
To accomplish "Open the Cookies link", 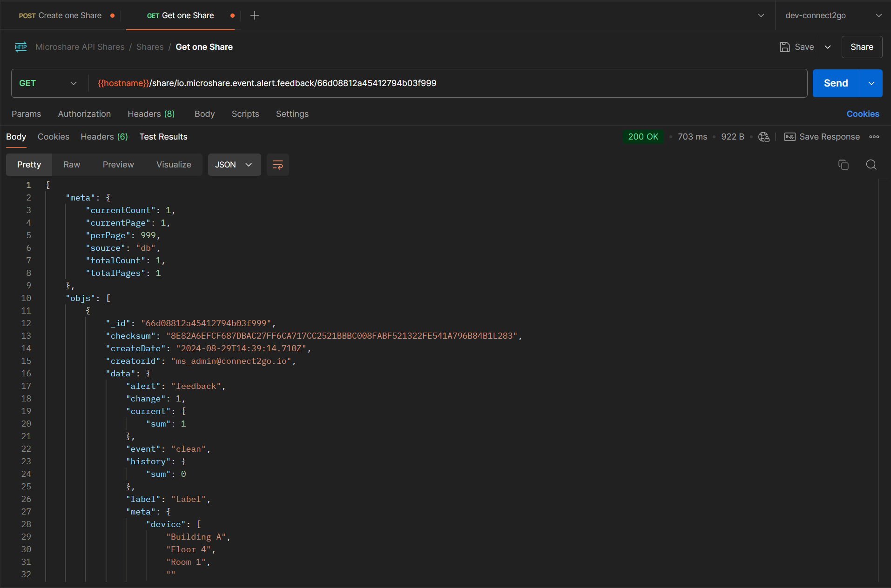I will click(863, 114).
